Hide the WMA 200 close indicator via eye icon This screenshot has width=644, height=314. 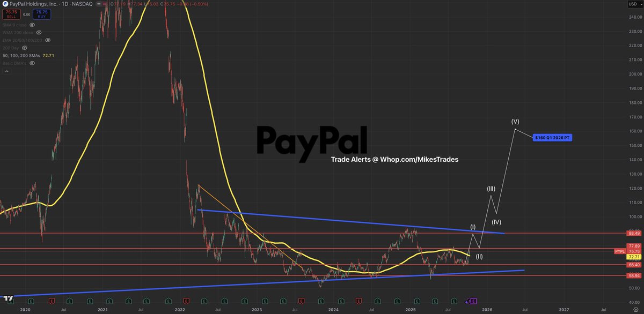point(39,32)
